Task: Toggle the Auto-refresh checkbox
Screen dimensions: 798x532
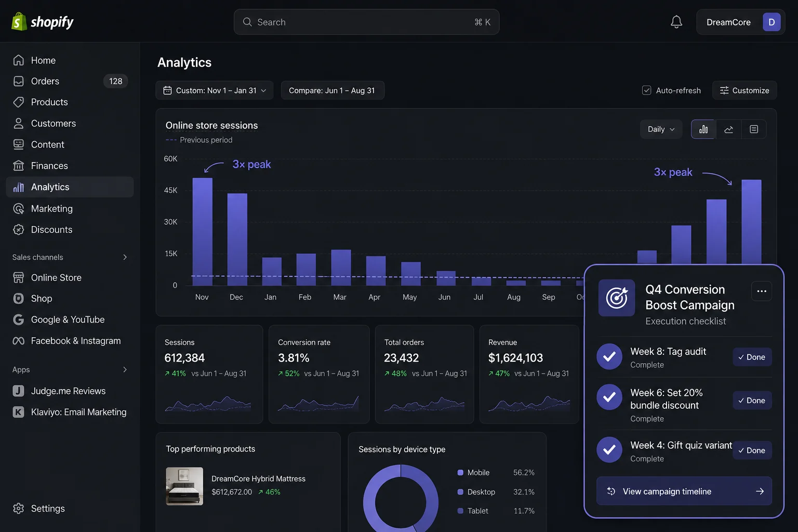Action: pyautogui.click(x=647, y=90)
